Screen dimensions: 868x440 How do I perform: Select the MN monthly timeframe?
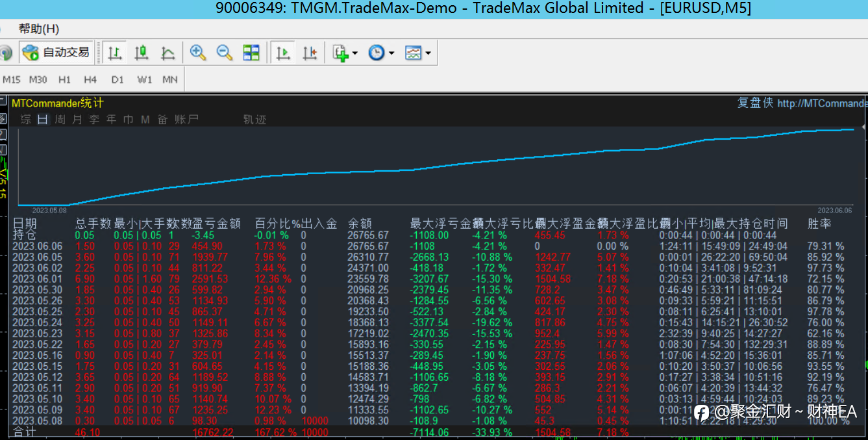pos(170,79)
